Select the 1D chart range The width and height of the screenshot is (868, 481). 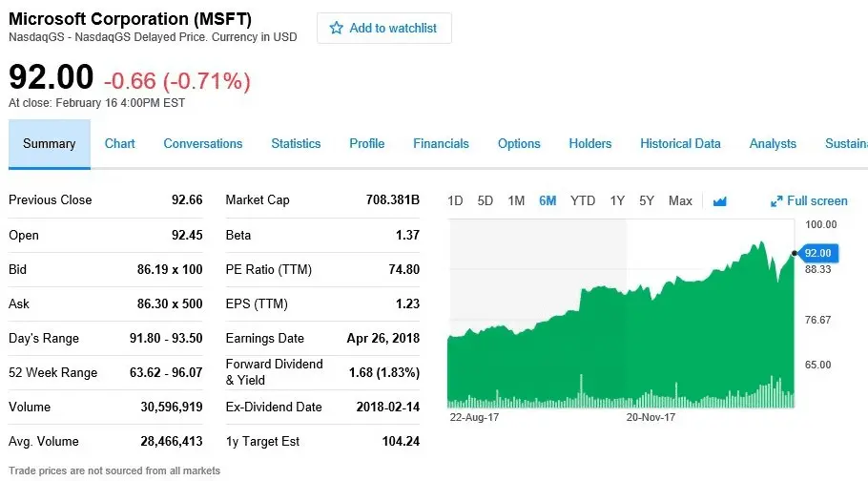(x=455, y=200)
